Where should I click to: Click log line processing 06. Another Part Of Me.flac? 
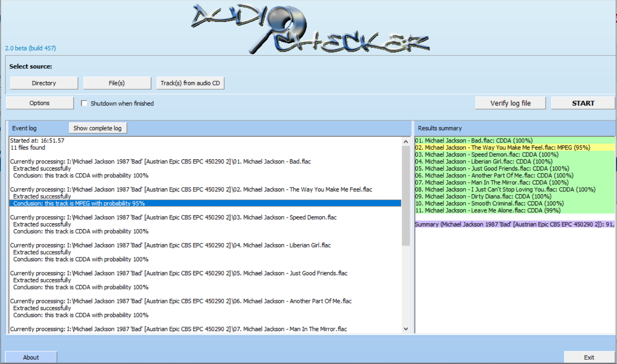pos(181,301)
